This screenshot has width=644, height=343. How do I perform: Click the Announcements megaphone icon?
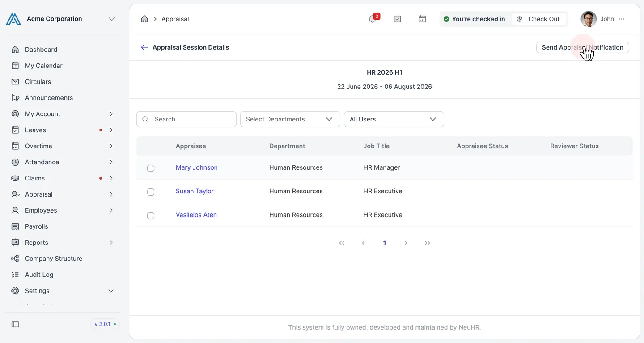15,98
